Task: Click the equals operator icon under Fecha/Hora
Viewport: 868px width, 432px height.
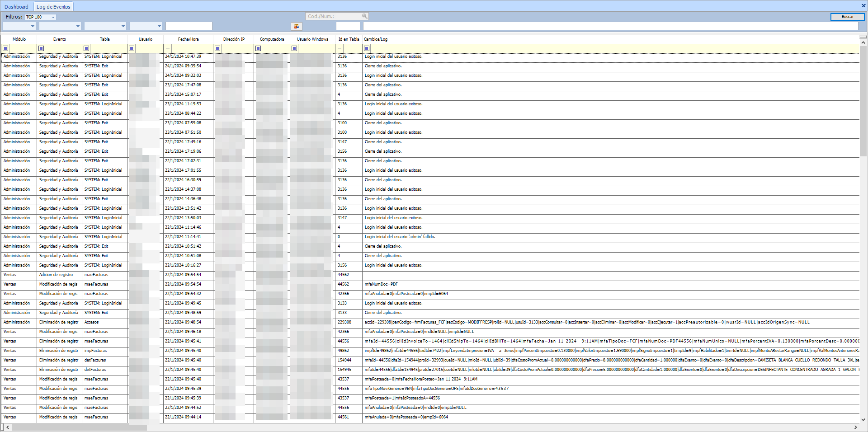Action: (x=168, y=48)
